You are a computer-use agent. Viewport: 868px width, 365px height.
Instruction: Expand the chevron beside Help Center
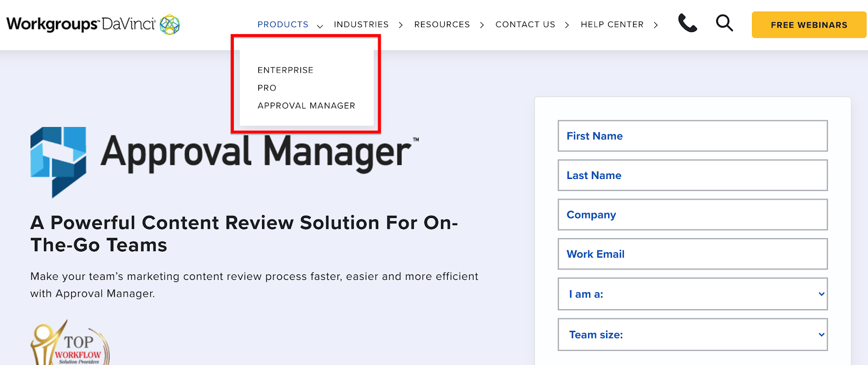(656, 25)
